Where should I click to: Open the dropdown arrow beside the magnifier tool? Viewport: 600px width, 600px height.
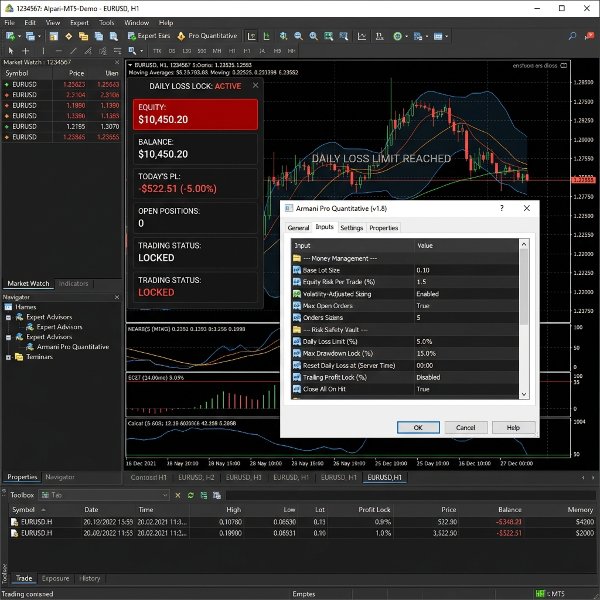pos(142,51)
